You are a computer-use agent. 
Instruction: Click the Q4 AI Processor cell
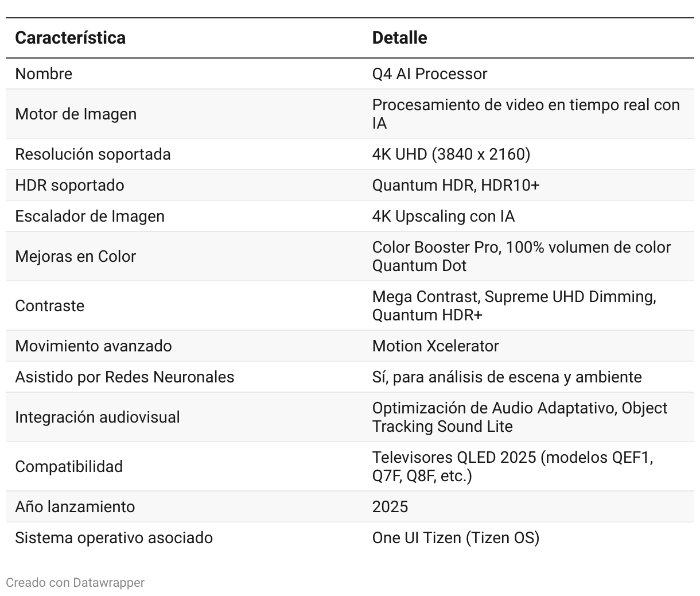pyautogui.click(x=429, y=74)
